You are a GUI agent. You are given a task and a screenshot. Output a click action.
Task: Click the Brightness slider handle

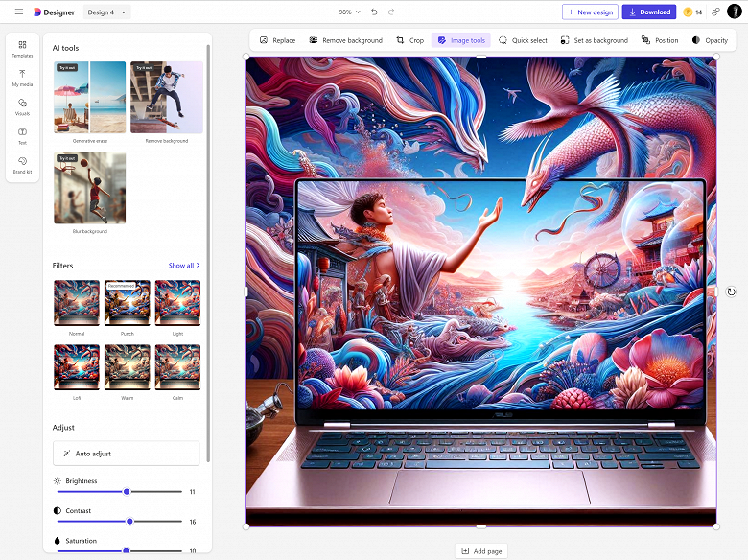[127, 491]
